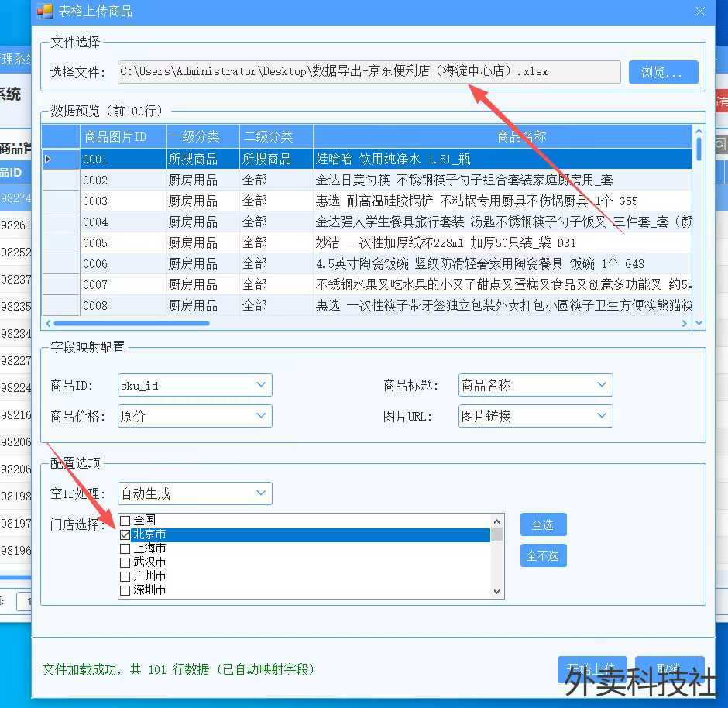The image size is (728, 708).
Task: Open the 商品ID sku_id dropdown
Action: click(195, 385)
